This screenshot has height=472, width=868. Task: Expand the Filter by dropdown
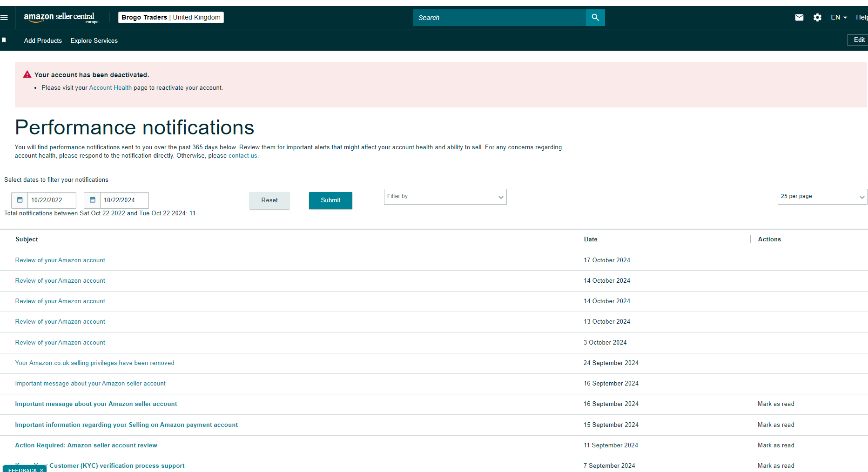pos(445,197)
